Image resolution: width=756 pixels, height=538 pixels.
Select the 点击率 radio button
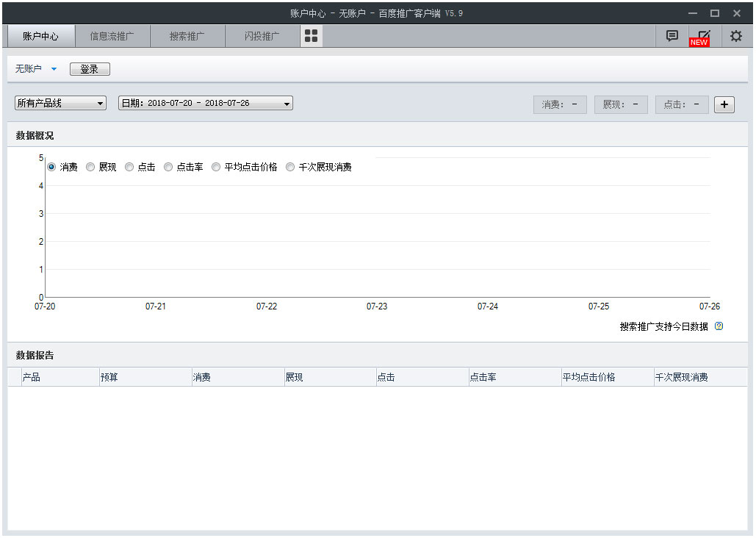click(168, 167)
